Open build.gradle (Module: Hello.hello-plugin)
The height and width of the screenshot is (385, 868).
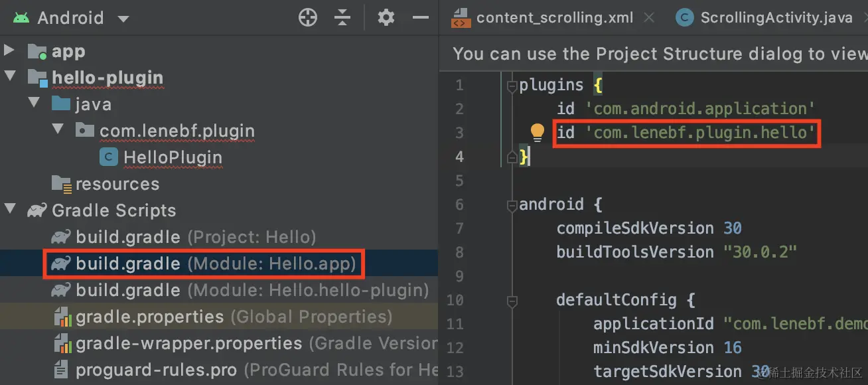point(252,290)
